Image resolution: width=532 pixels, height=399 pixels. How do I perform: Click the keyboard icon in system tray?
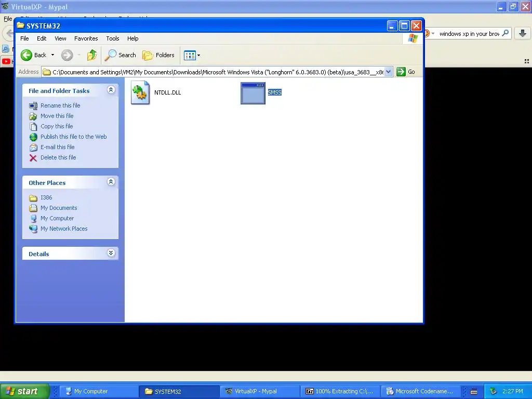pyautogui.click(x=474, y=392)
